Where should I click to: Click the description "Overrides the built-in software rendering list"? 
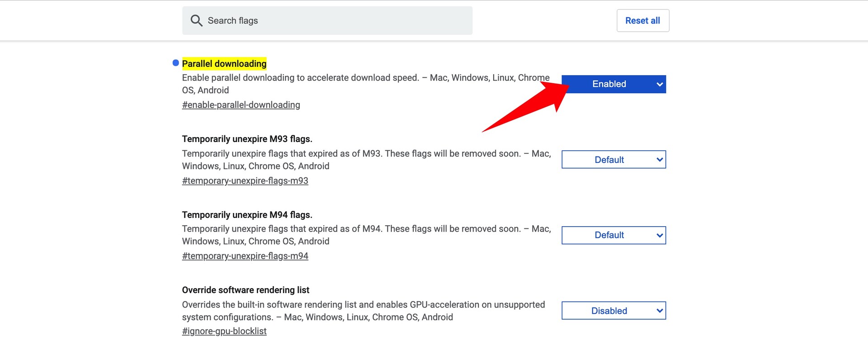click(x=363, y=311)
